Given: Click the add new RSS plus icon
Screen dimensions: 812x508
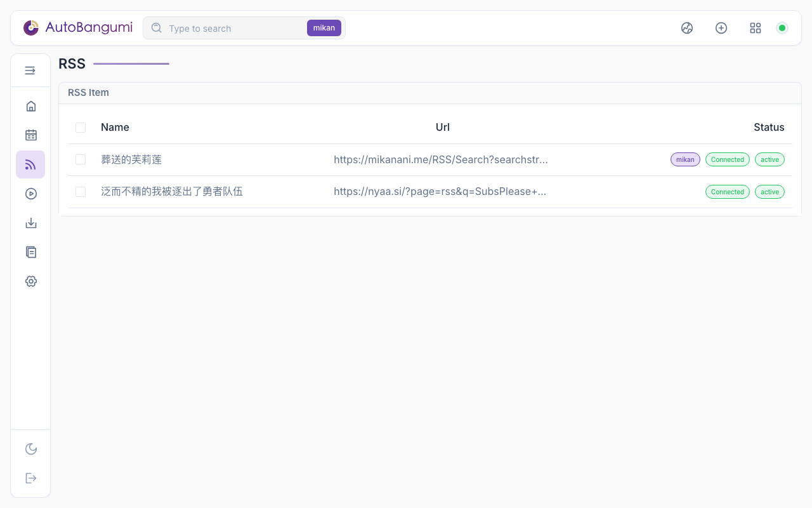Looking at the screenshot, I should (x=721, y=28).
